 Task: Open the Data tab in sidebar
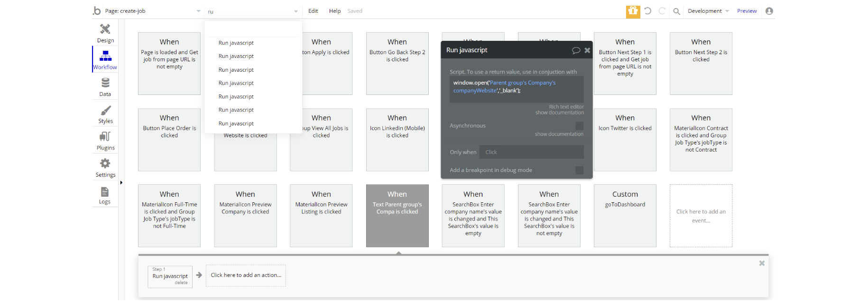point(105,87)
